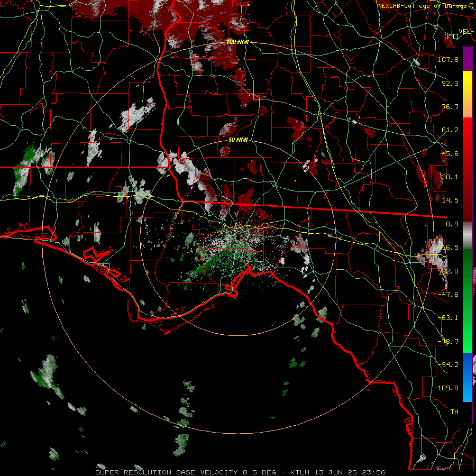Click the purple segment of the color bar
Image resolution: width=476 pixels, height=476 pixels.
pyautogui.click(x=467, y=59)
